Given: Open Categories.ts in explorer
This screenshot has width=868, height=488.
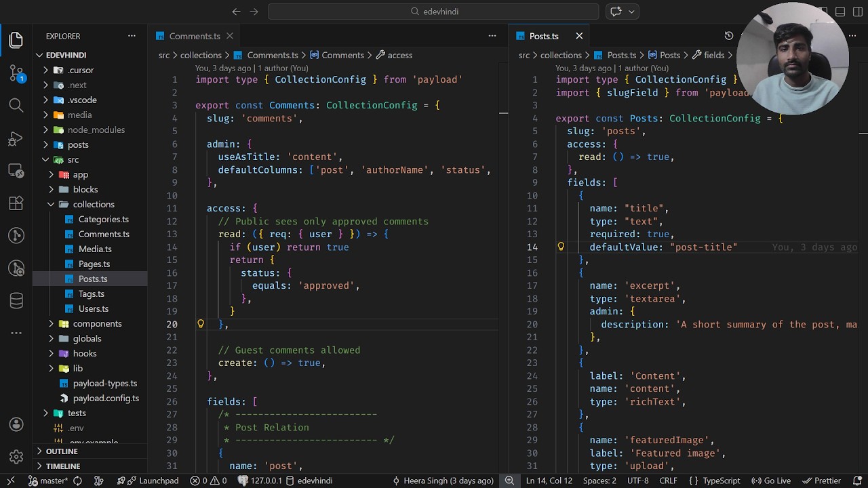Looking at the screenshot, I should pyautogui.click(x=103, y=219).
